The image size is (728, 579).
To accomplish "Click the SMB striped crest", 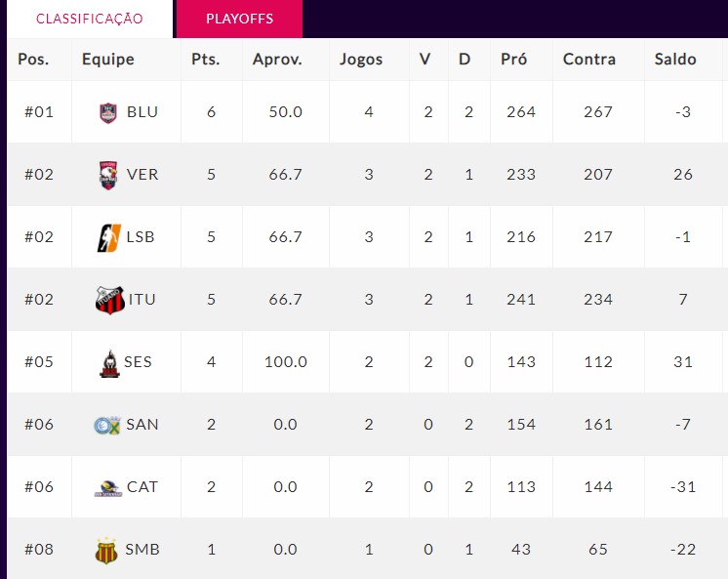I will (x=105, y=551).
